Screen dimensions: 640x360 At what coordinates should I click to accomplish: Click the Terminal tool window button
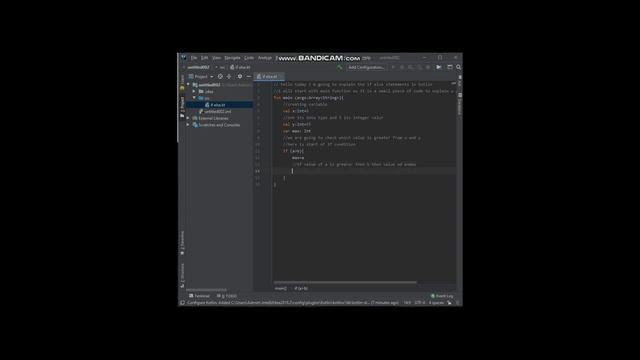199,296
